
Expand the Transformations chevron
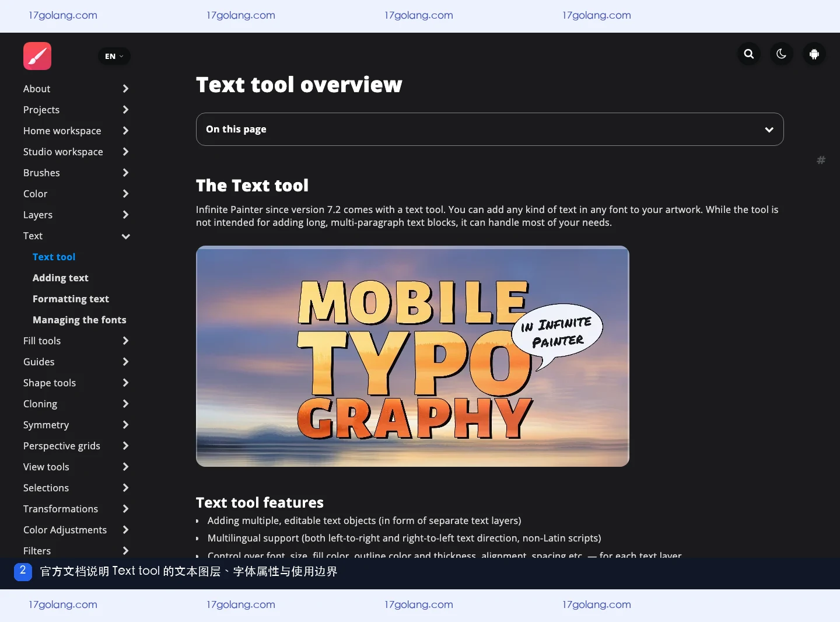(x=125, y=509)
